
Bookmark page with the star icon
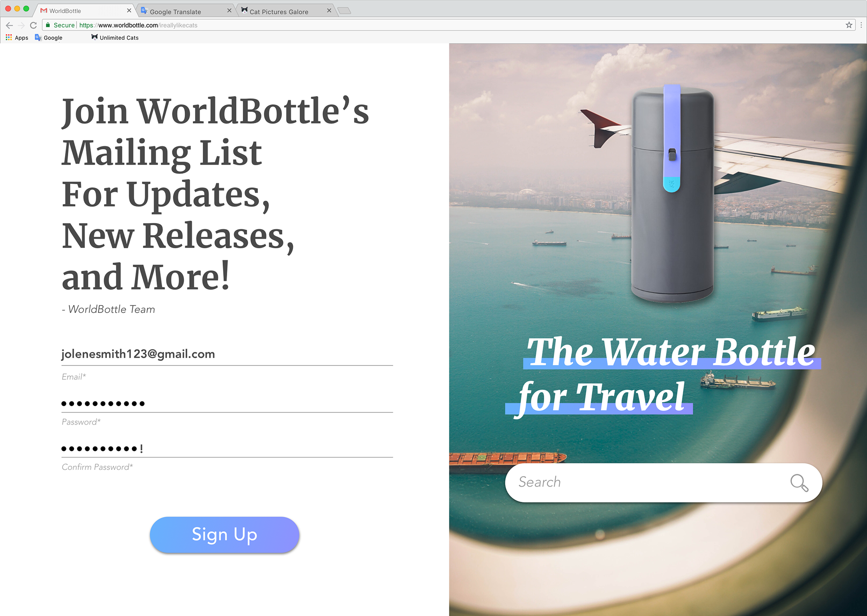pyautogui.click(x=849, y=25)
